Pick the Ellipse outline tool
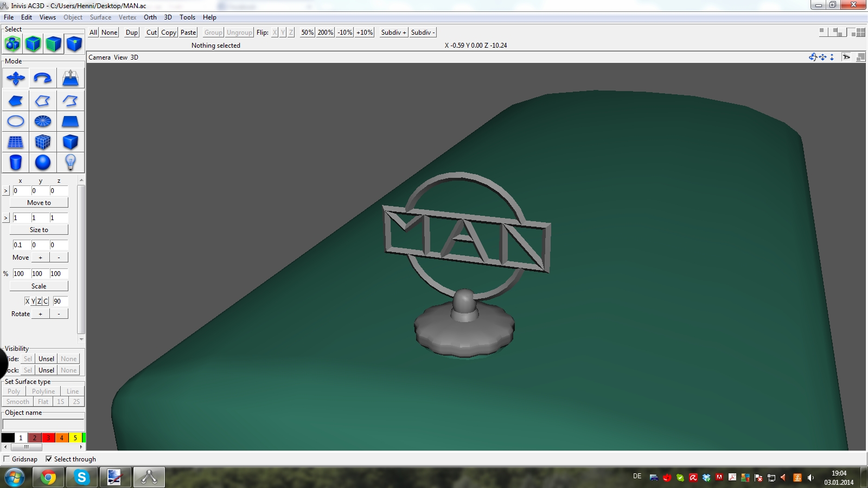 [x=16, y=121]
